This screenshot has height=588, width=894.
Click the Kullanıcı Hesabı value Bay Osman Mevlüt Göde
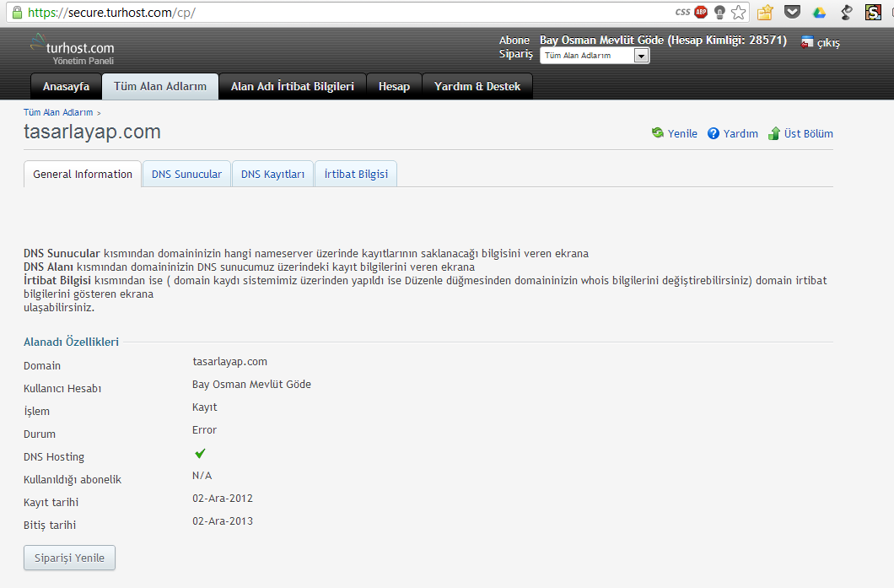tap(251, 385)
